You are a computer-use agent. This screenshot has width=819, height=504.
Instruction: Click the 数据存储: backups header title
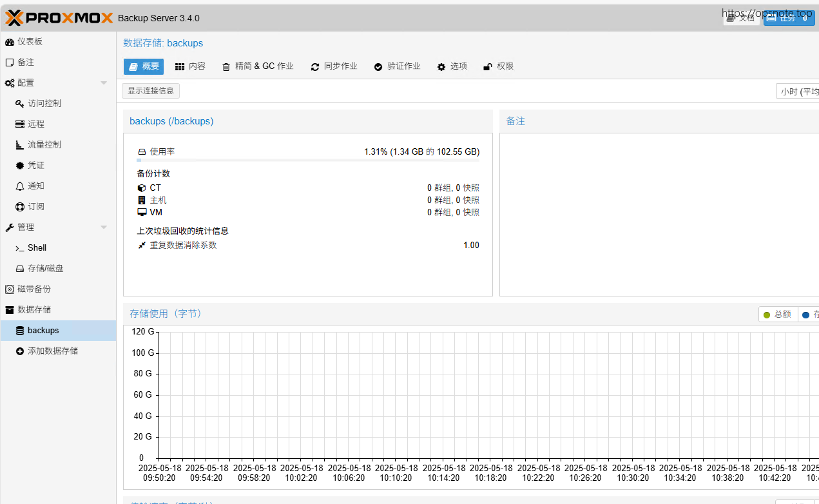163,43
